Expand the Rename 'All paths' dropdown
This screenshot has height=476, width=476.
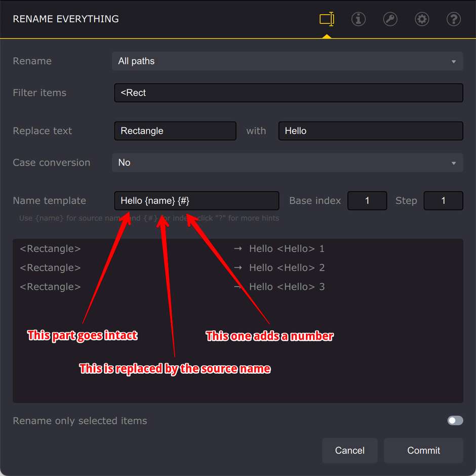pos(287,61)
